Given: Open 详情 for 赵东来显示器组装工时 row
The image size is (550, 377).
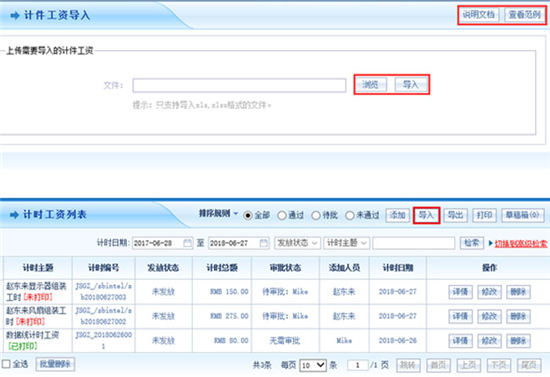Looking at the screenshot, I should 461,292.
